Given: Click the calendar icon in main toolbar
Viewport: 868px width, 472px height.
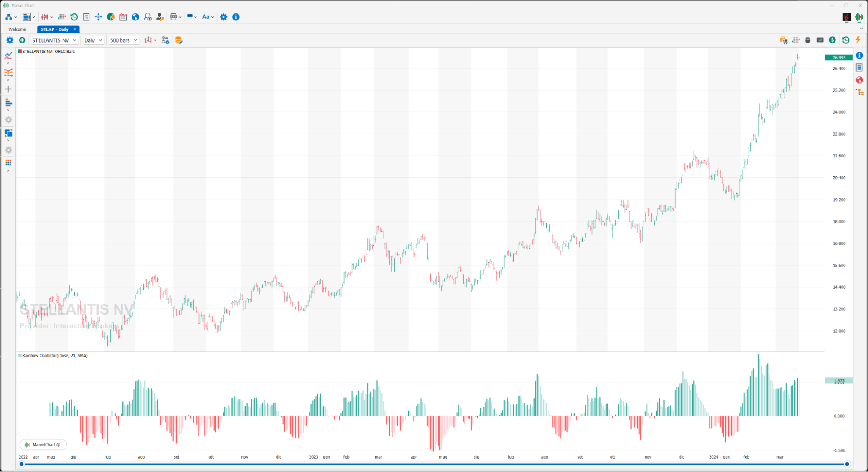Looking at the screenshot, I should point(123,17).
